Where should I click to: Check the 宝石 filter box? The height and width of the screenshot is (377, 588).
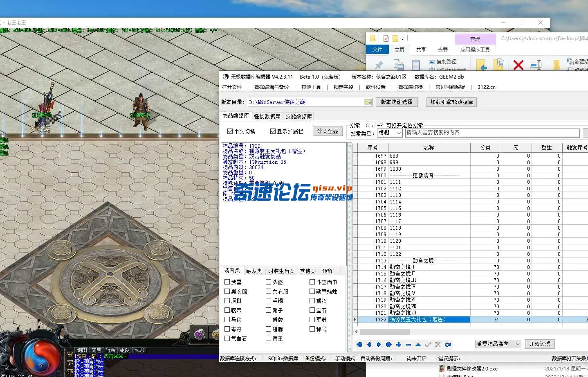[x=312, y=310]
